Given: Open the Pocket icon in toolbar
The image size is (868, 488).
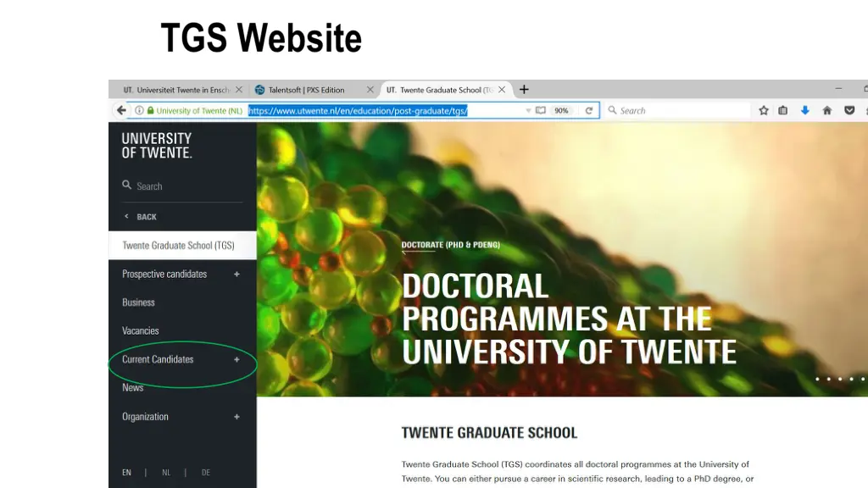Looking at the screenshot, I should pyautogui.click(x=849, y=111).
